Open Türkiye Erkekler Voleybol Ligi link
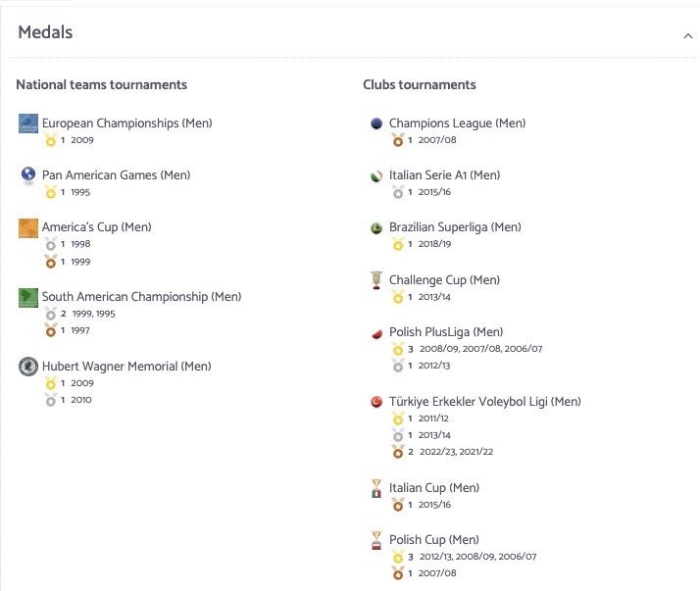 [485, 402]
